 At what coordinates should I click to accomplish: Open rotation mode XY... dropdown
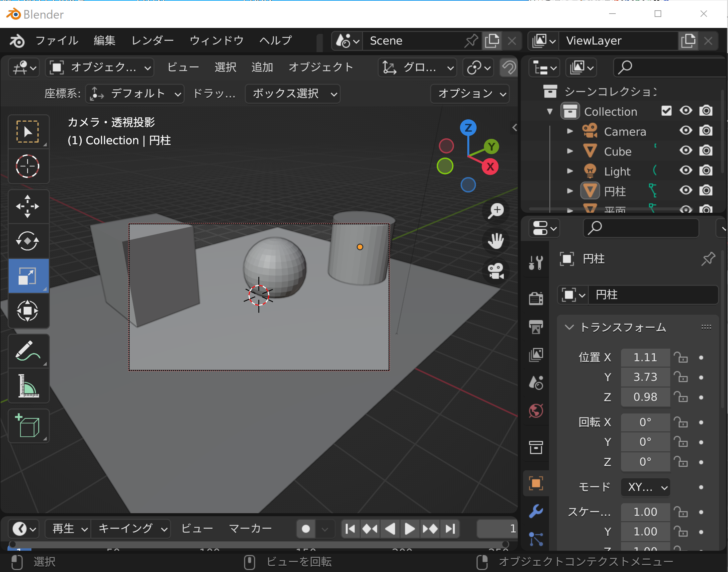[645, 487]
